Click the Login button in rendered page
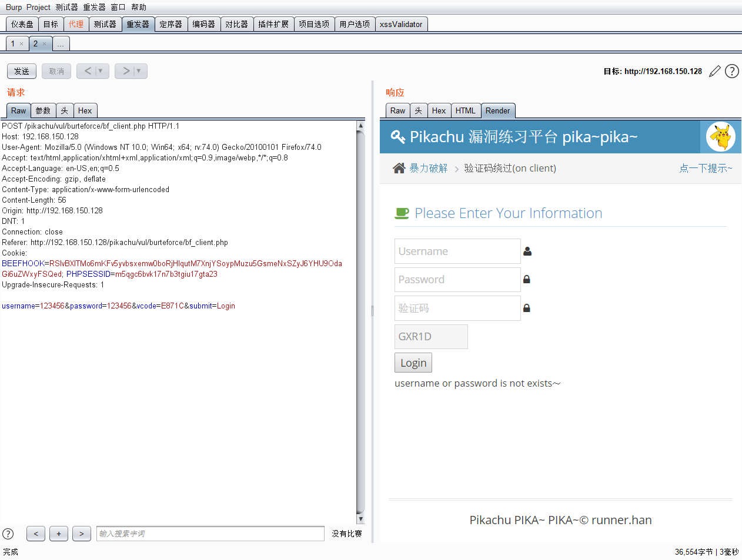Image resolution: width=742 pixels, height=560 pixels. [413, 363]
